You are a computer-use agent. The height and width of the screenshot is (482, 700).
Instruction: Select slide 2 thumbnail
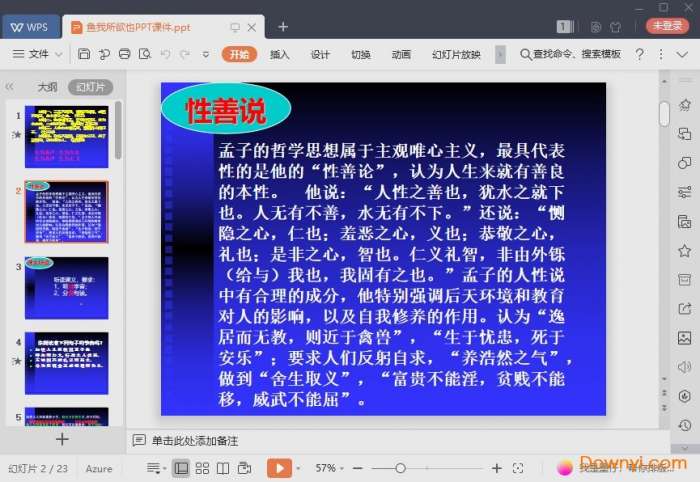(67, 212)
